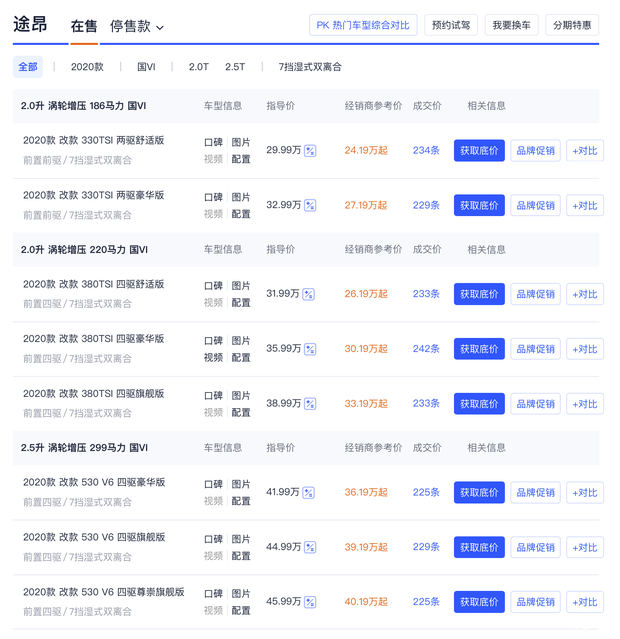Click 2.0升 涡轮增压 220马力 国VI header
This screenshot has height=639, width=620.
[x=84, y=249]
